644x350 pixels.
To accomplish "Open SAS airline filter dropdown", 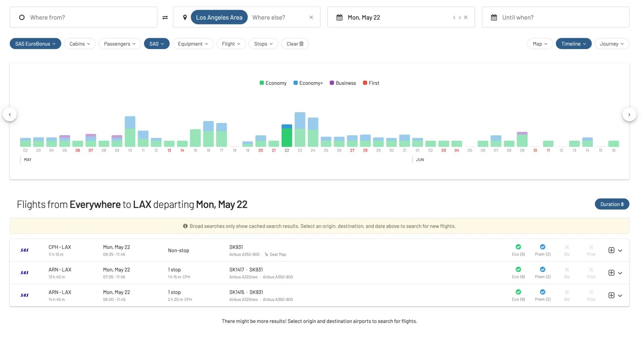I will point(157,44).
